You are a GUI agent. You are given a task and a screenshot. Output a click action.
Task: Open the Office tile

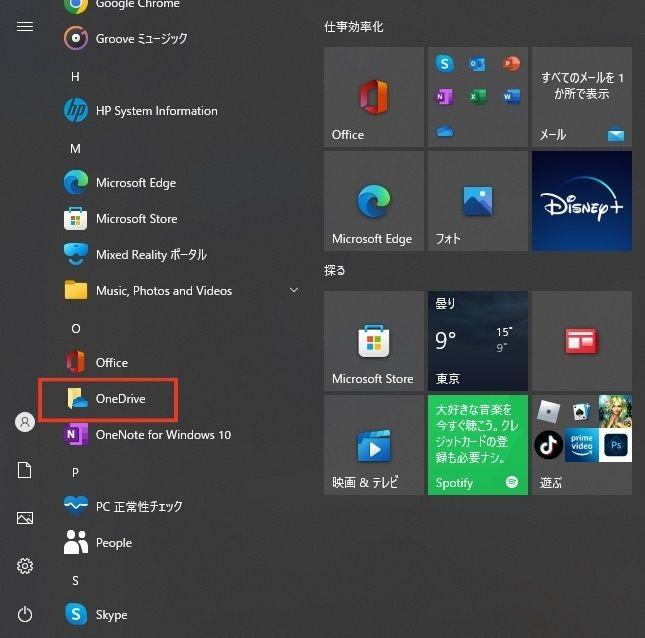(374, 97)
